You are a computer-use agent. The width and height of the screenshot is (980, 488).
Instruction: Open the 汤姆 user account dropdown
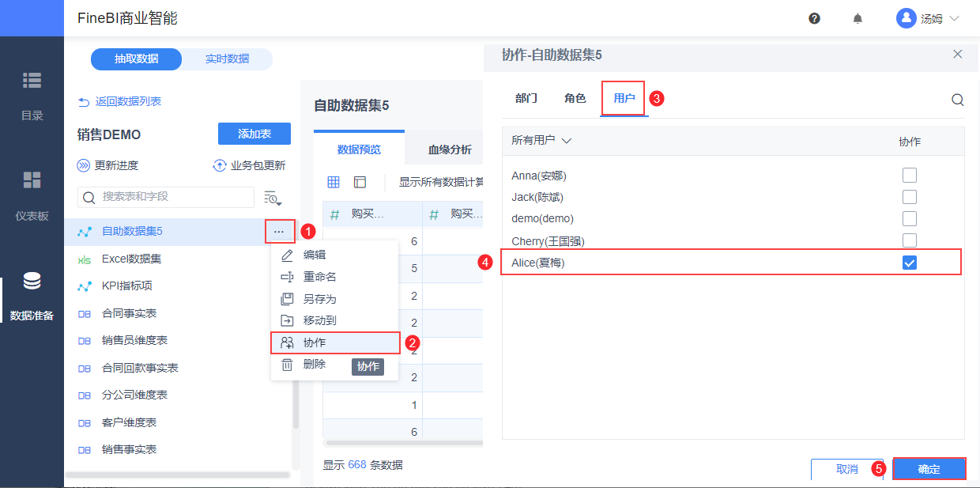(928, 18)
